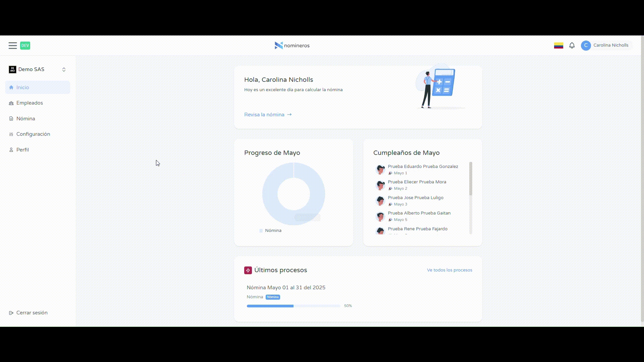
Task: Click the Demo SAS company logo
Action: point(12,69)
